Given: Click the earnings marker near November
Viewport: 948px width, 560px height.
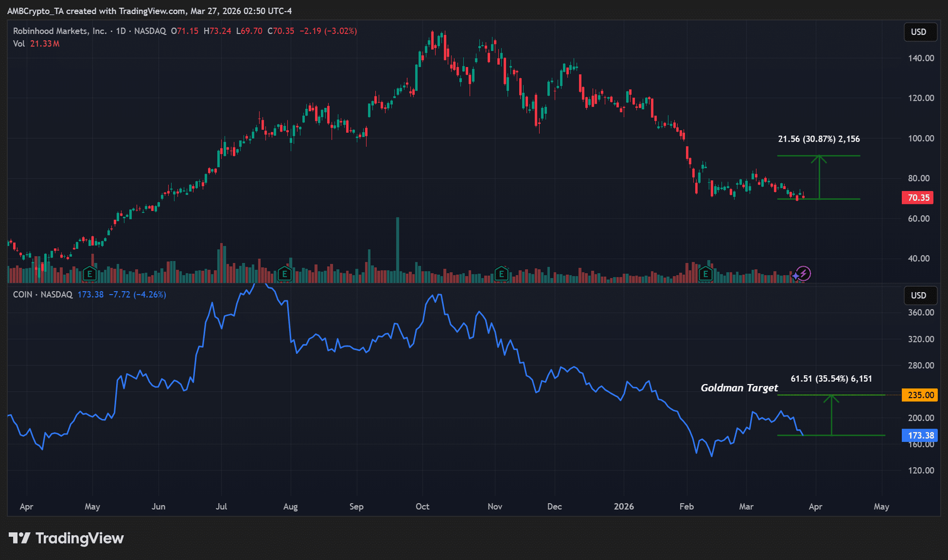Looking at the screenshot, I should tap(501, 273).
